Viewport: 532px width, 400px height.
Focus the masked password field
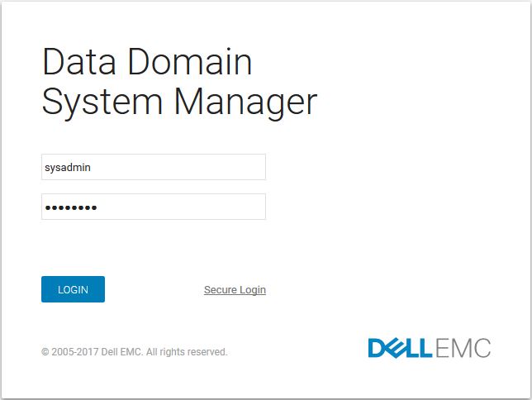154,207
